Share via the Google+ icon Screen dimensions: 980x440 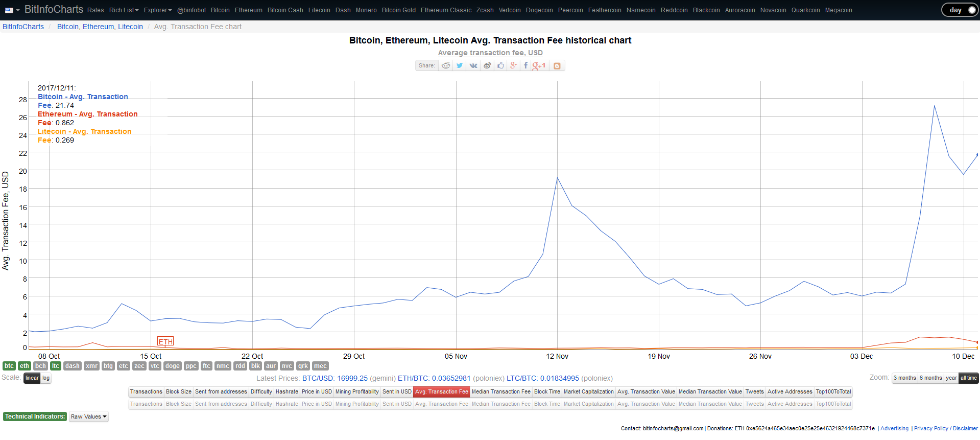(x=513, y=65)
